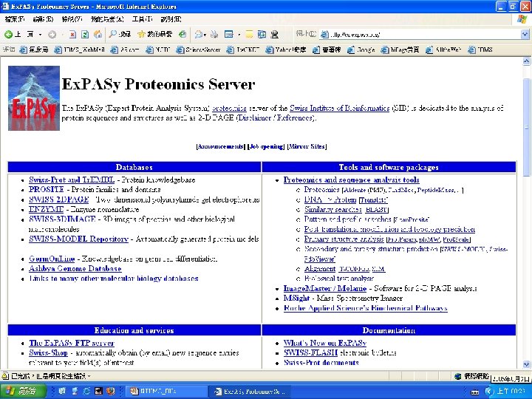Open the Swiss Institute of Bioinformatics link

pos(339,108)
